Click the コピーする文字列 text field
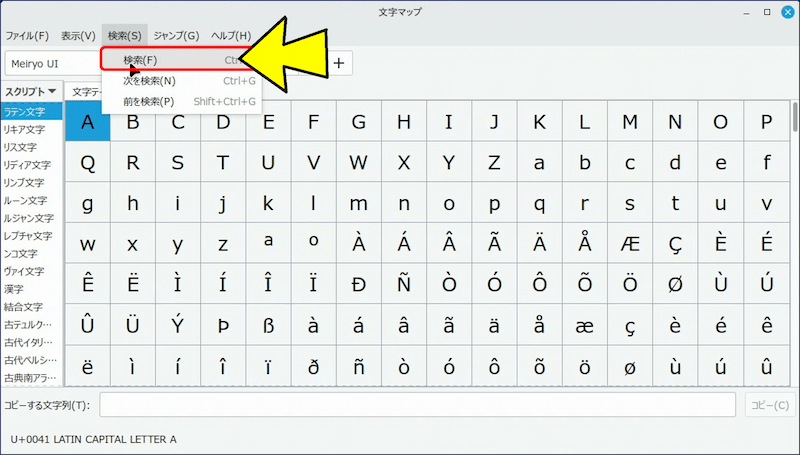 click(418, 405)
